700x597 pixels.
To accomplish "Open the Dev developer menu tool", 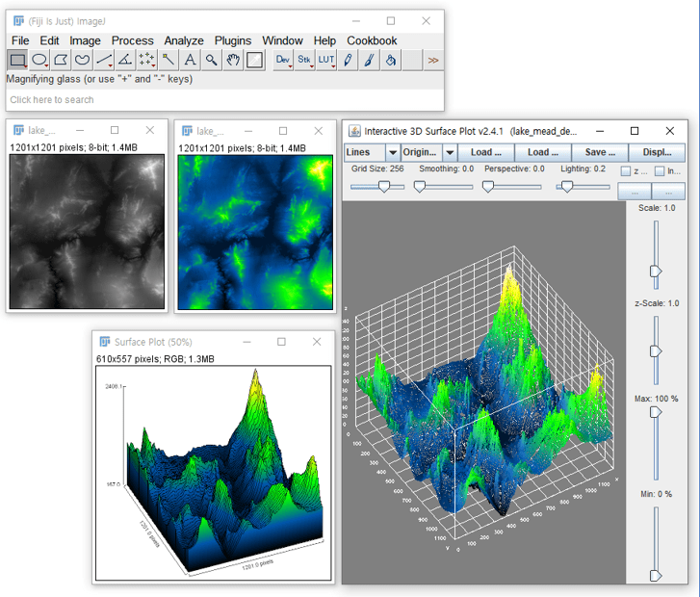I will 283,60.
